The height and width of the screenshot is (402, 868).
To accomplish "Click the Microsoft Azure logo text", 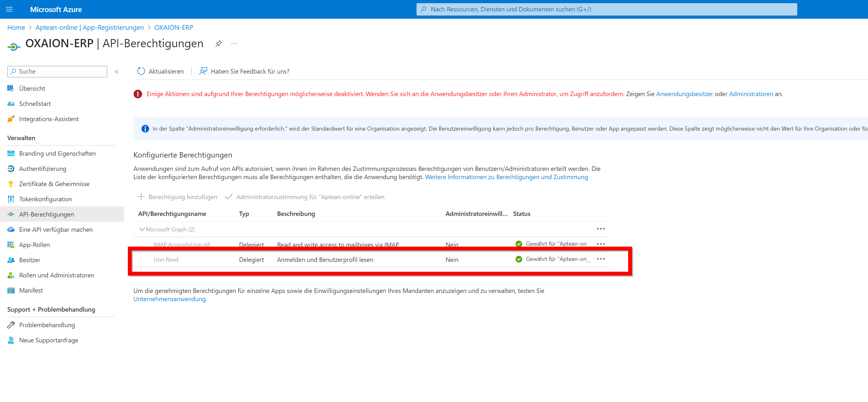I will (56, 10).
